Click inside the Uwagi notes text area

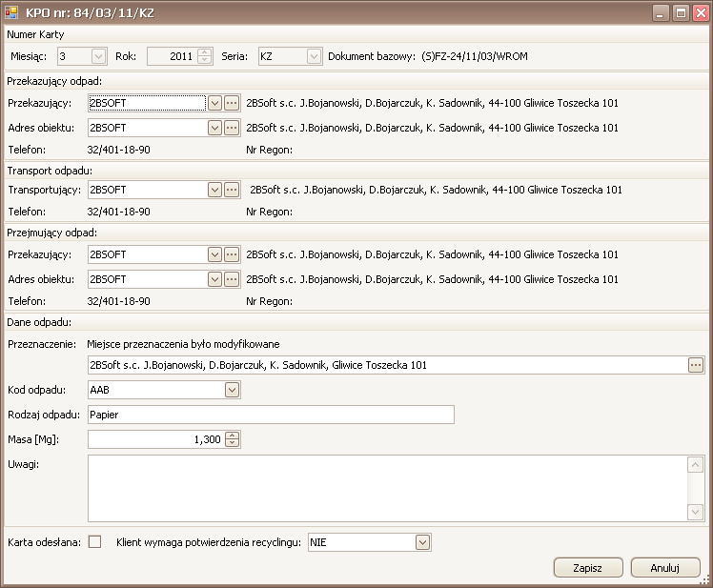(387, 488)
